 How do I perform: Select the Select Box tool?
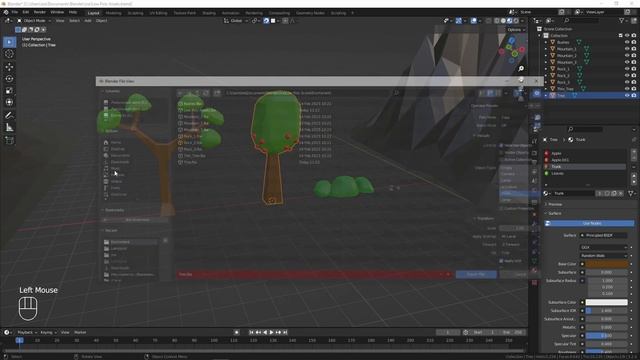click(9, 42)
